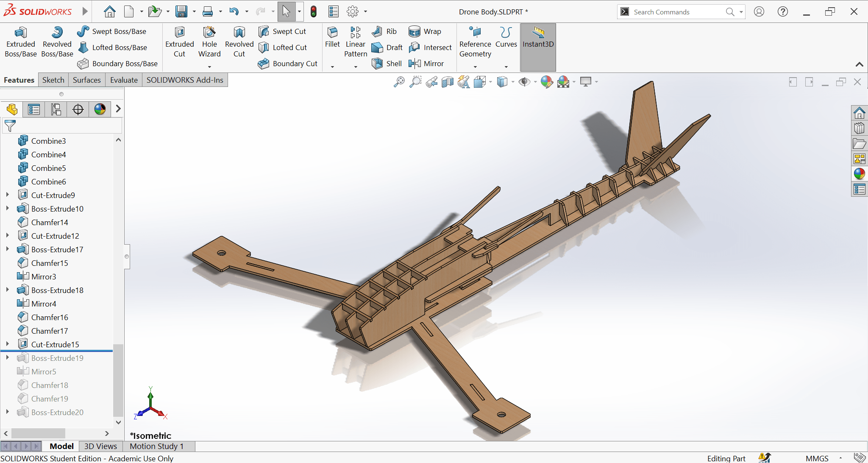Click the Extruded Cut tool
The width and height of the screenshot is (868, 463).
tap(179, 42)
